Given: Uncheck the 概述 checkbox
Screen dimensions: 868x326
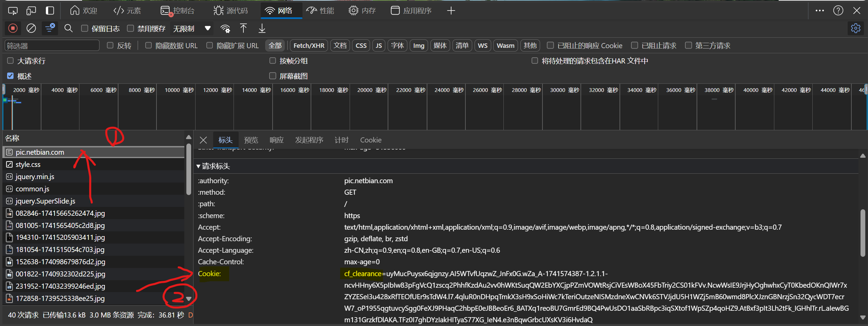Looking at the screenshot, I should pos(10,76).
